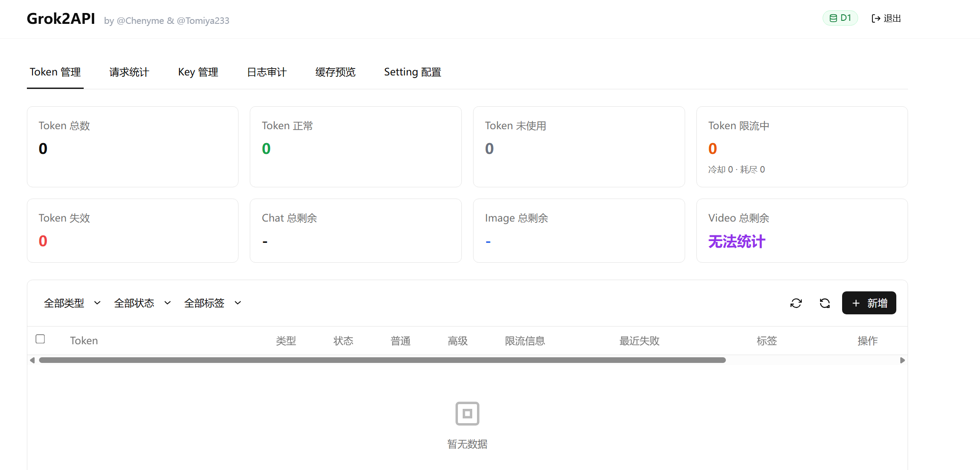Click the 退出 logout button
The width and height of the screenshot is (980, 470).
[x=886, y=18]
